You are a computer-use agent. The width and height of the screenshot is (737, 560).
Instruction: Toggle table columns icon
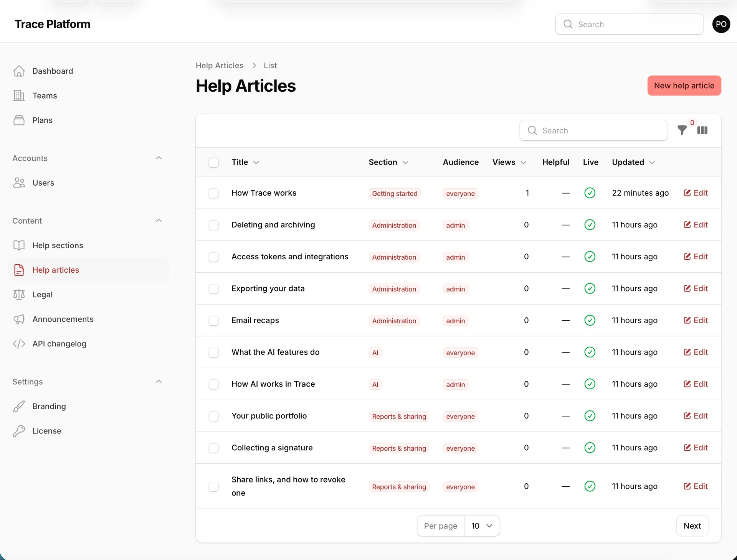pyautogui.click(x=702, y=130)
